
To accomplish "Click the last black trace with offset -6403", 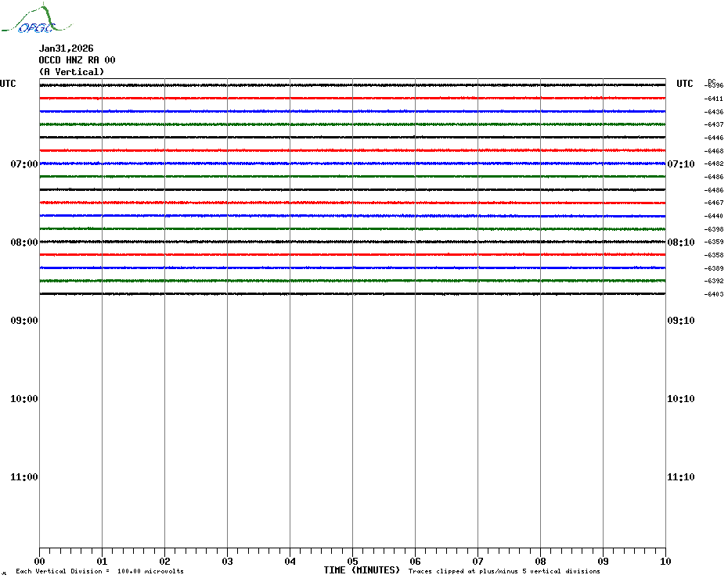I will 352,294.
